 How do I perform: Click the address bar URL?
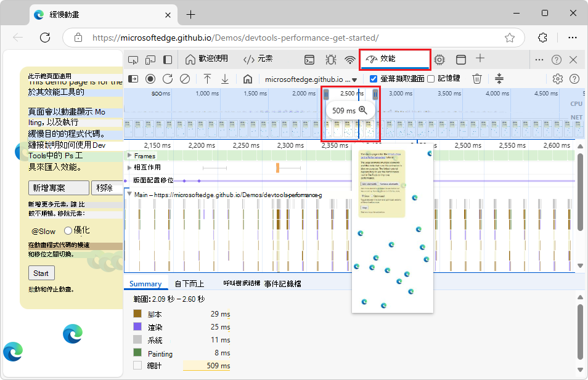coord(235,38)
